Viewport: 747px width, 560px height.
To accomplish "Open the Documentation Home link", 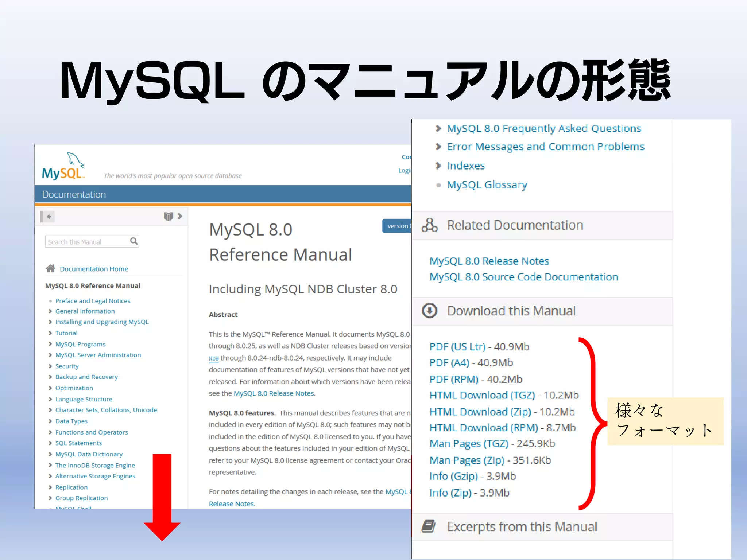I will (94, 269).
